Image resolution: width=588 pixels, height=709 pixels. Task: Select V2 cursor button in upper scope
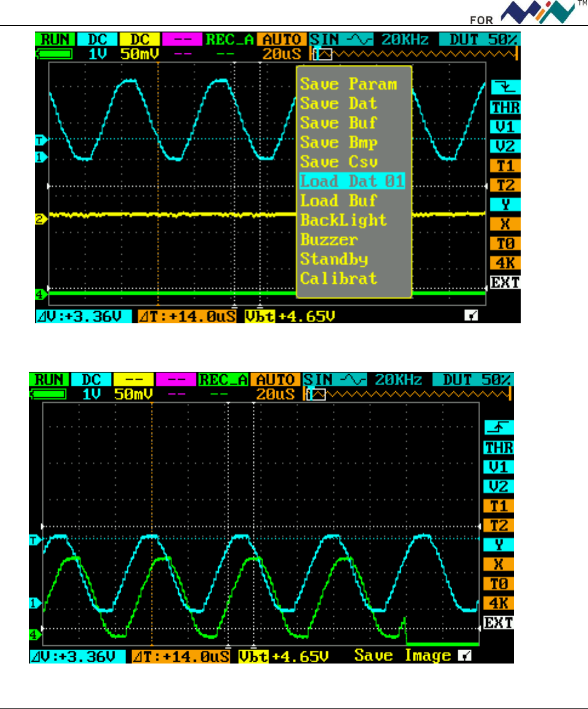pyautogui.click(x=506, y=147)
